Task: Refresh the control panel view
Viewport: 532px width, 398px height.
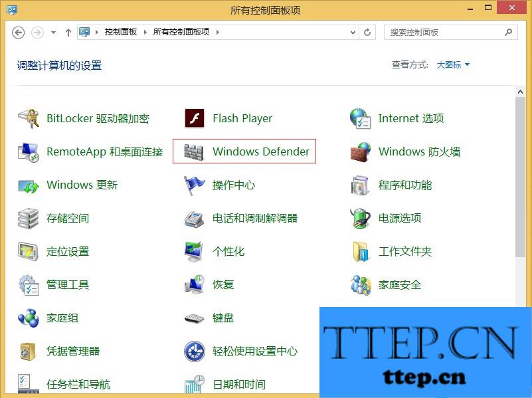Action: (x=367, y=33)
